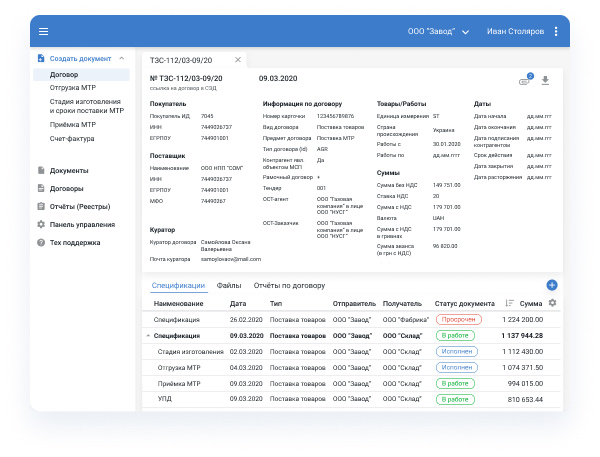
Task: Open the Стадия изготовления table row
Action: (x=351, y=351)
